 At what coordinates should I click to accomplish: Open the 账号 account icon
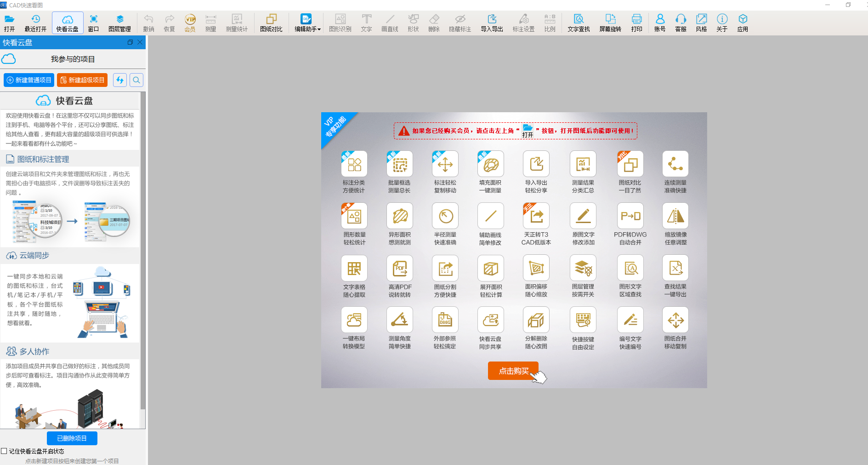(660, 23)
